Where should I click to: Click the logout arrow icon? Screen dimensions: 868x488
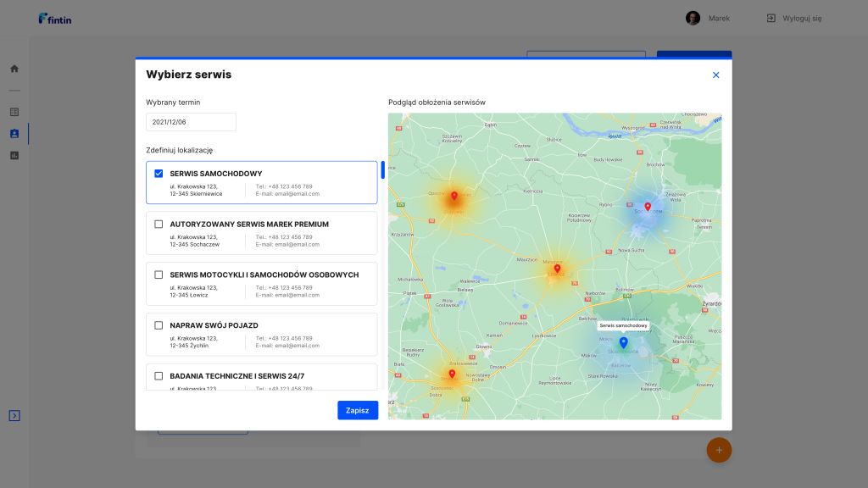tap(771, 19)
